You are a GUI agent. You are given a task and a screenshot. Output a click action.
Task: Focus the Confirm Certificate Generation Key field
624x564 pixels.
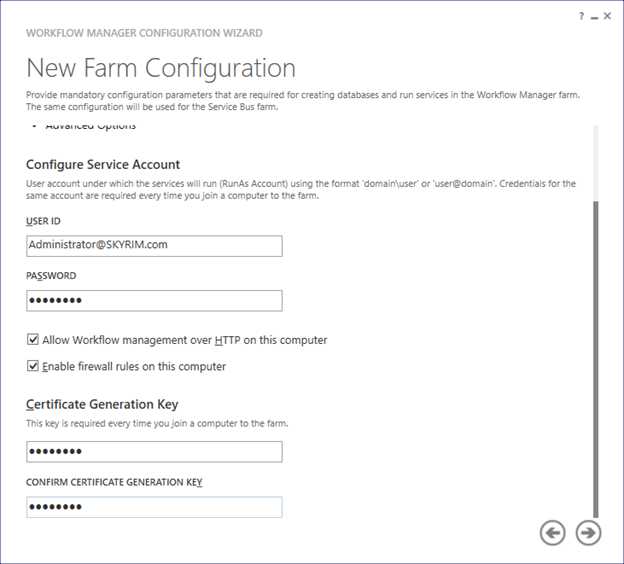coord(154,507)
